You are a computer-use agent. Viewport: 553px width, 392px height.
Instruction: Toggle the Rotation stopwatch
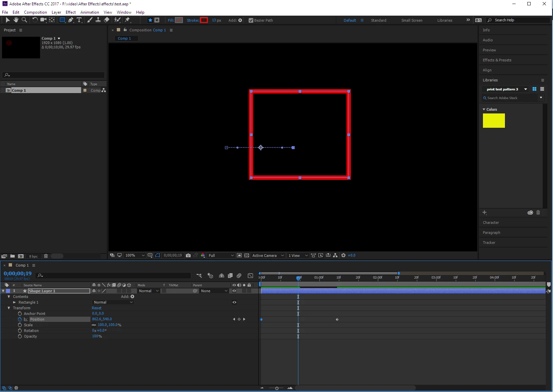pyautogui.click(x=20, y=331)
